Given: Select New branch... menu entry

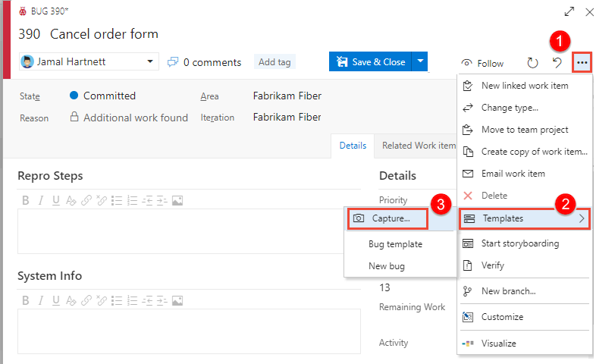Looking at the screenshot, I should point(508,291).
